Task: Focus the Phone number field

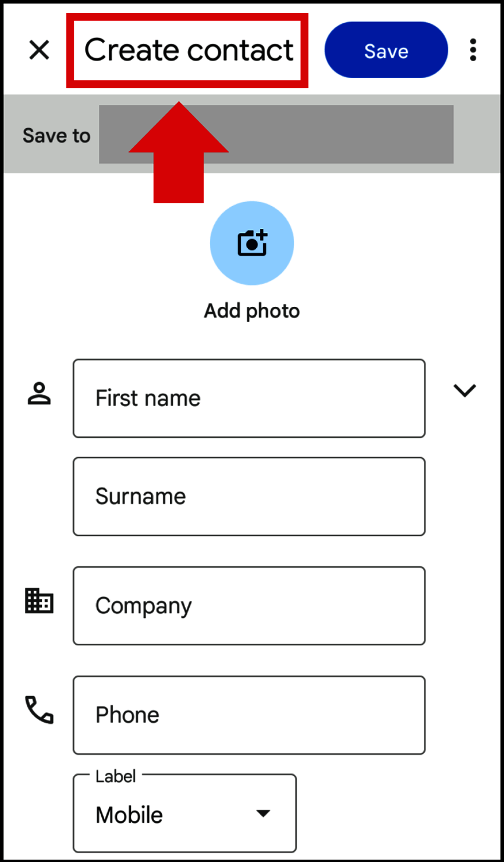Action: coord(249,715)
